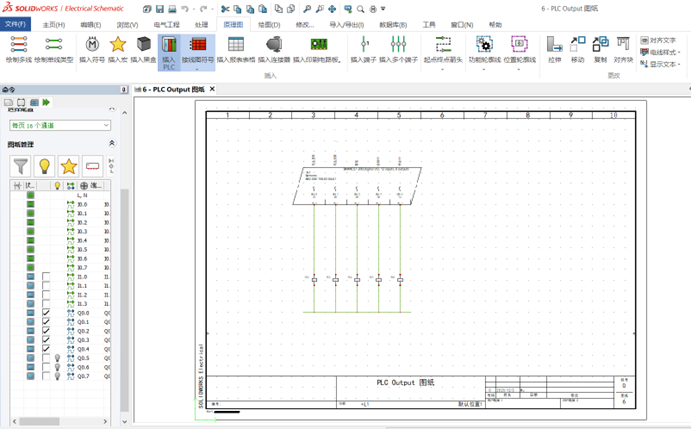Enable the Q0.7 channel checkbox
691x429 pixels.
(x=46, y=376)
